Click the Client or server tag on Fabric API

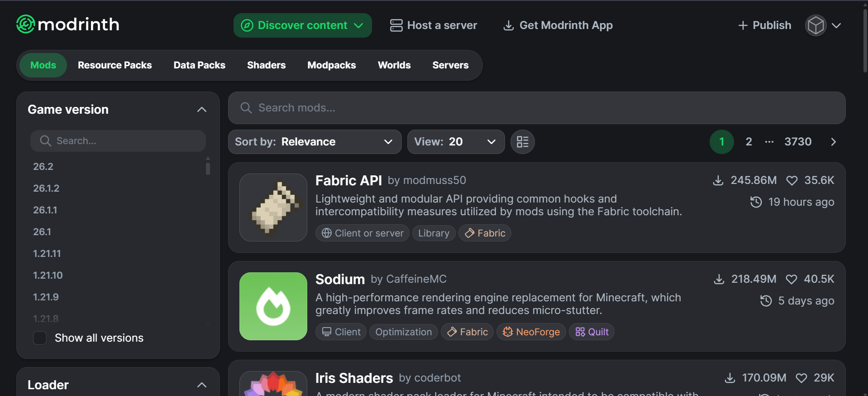[362, 233]
